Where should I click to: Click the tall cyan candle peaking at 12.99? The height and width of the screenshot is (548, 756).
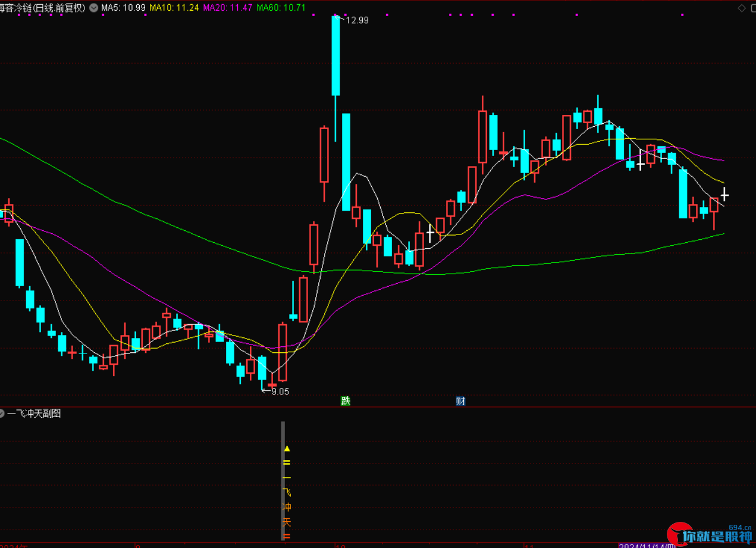335,55
